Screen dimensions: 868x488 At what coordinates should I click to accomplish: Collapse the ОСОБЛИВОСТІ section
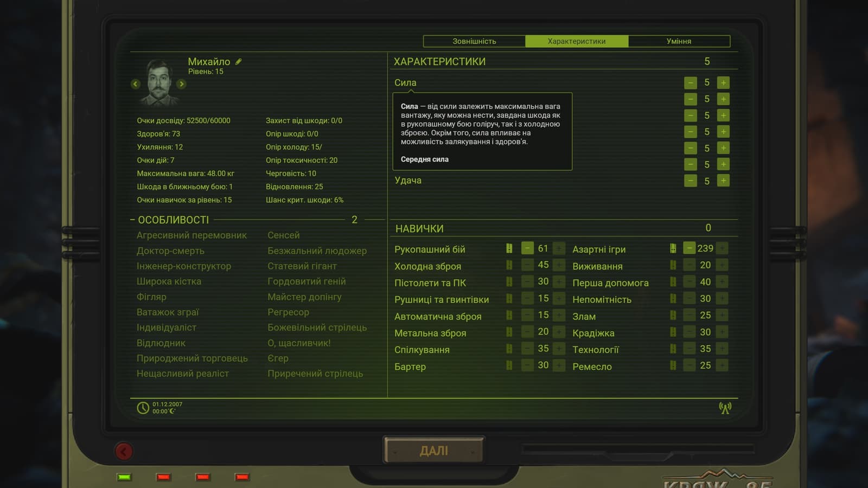(132, 220)
